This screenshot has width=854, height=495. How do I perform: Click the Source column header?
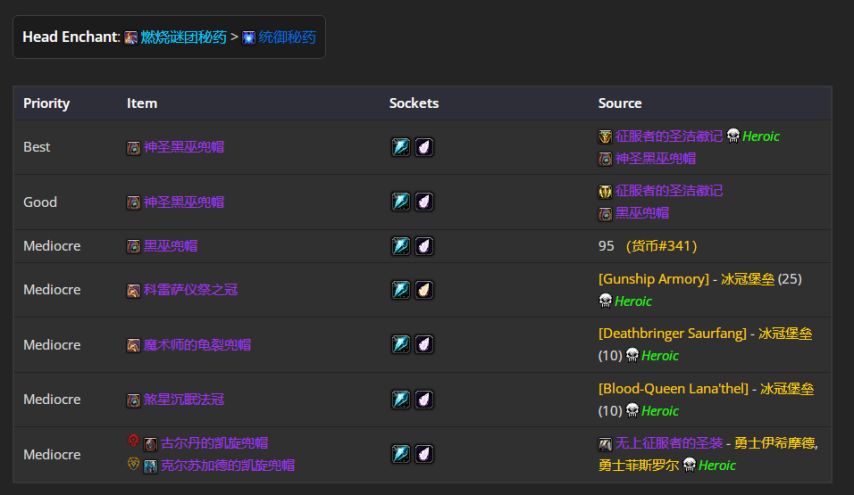tap(620, 103)
